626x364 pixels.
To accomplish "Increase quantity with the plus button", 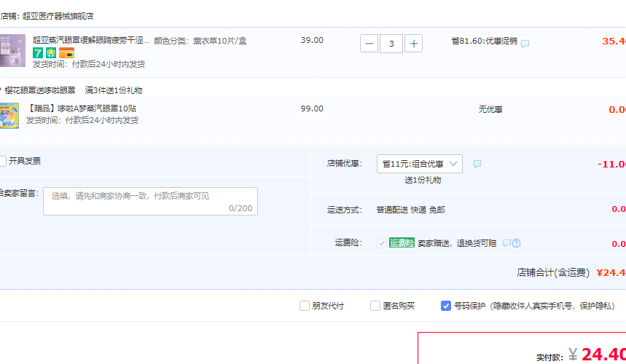I will (x=414, y=44).
